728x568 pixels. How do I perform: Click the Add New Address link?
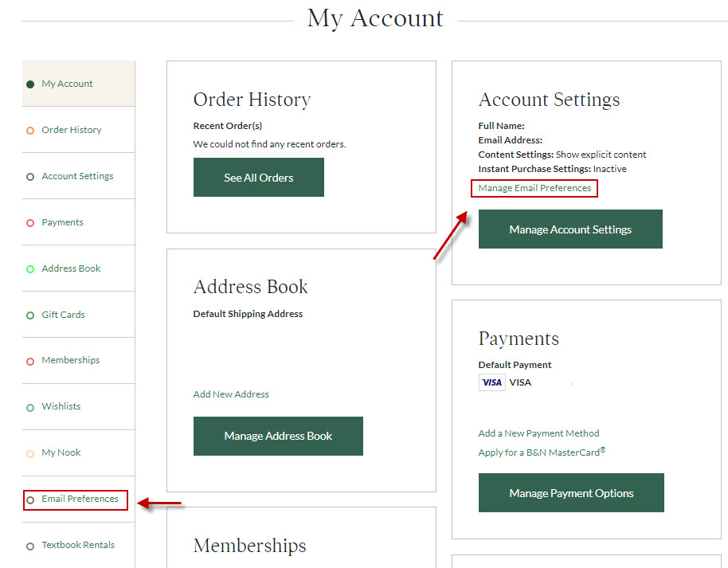pos(231,394)
